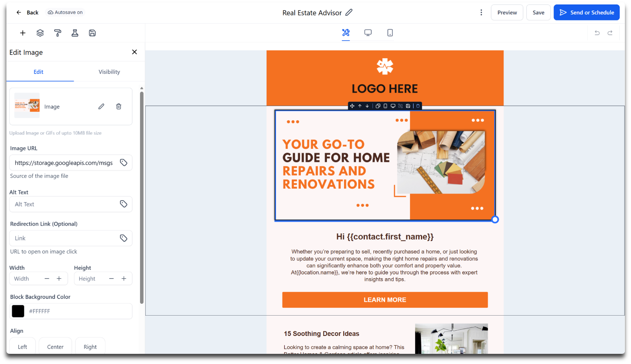Edit the template name with pencil icon
631x364 pixels.
349,13
